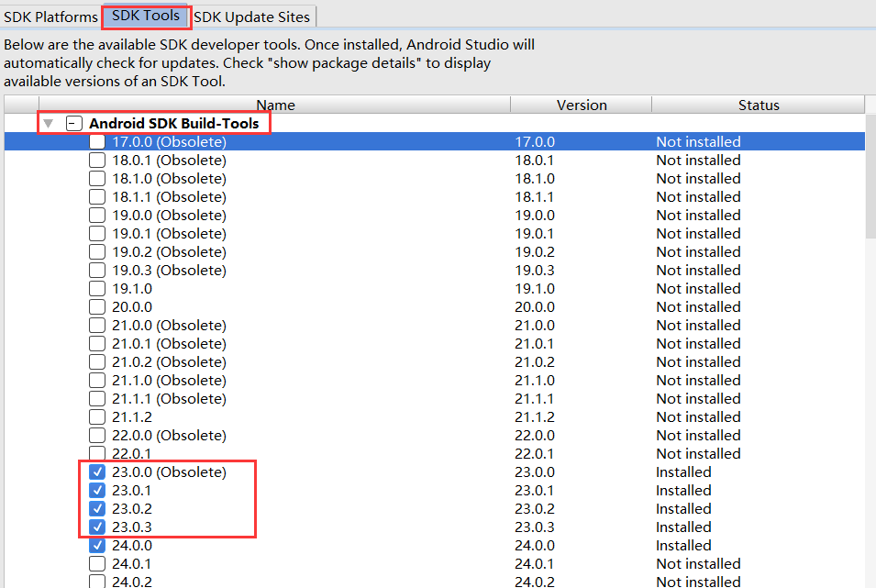The height and width of the screenshot is (588, 876).
Task: Tick the 19.0.2 (Obsolete) checkbox
Action: (x=97, y=251)
